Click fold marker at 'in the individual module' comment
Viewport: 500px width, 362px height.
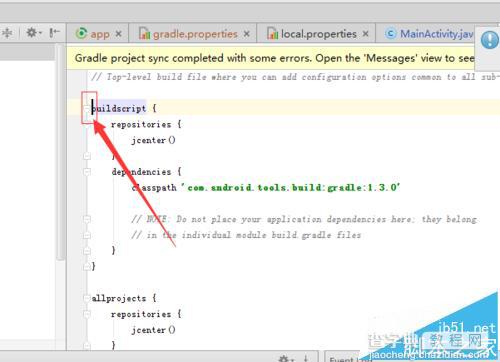pyautogui.click(x=87, y=235)
